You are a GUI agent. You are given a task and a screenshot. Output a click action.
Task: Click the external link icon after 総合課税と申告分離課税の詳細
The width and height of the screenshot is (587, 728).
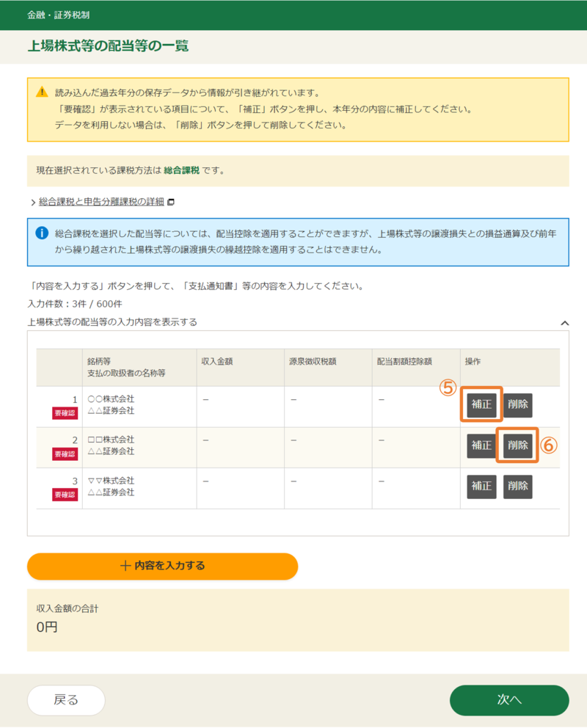coord(171,202)
